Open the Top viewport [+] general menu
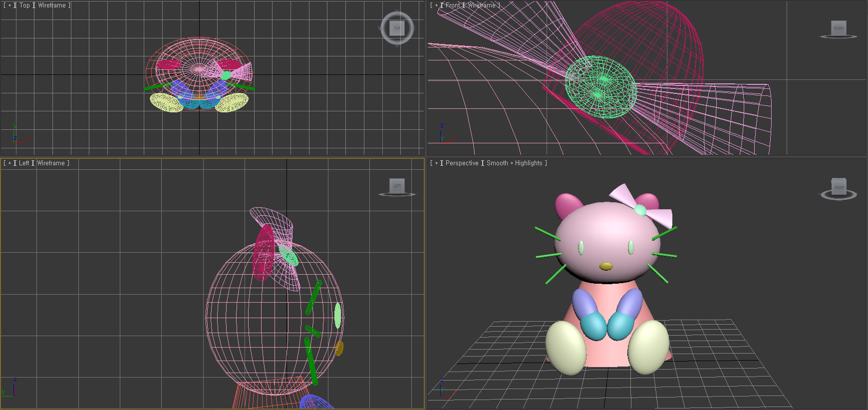The image size is (868, 410). (x=9, y=5)
